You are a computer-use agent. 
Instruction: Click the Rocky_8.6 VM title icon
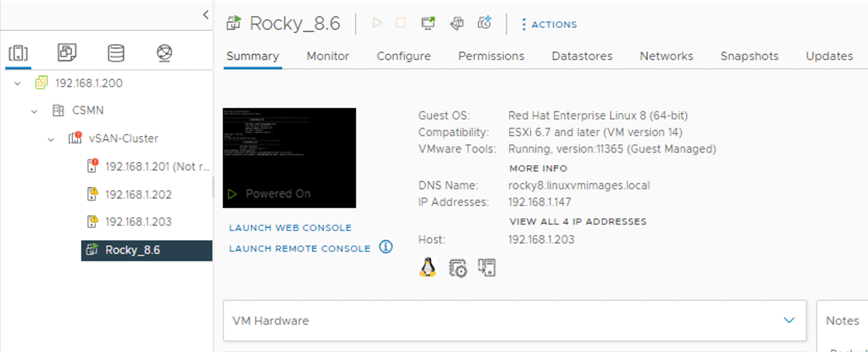tap(233, 23)
